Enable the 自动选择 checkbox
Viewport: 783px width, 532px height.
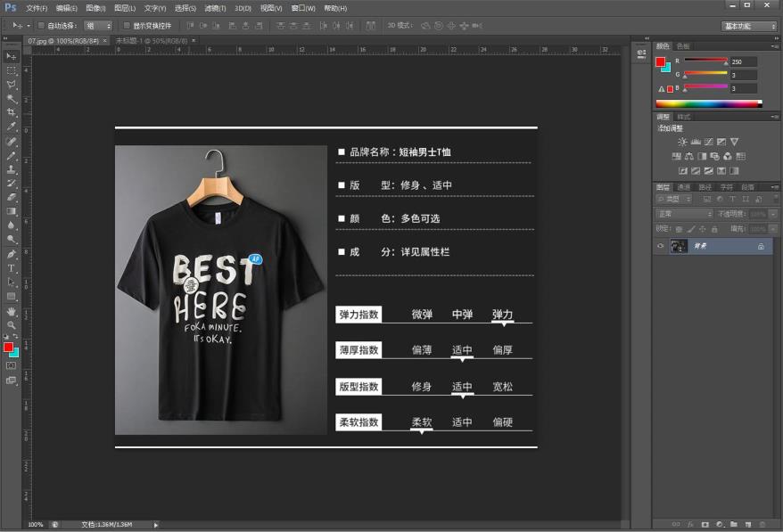[41, 26]
